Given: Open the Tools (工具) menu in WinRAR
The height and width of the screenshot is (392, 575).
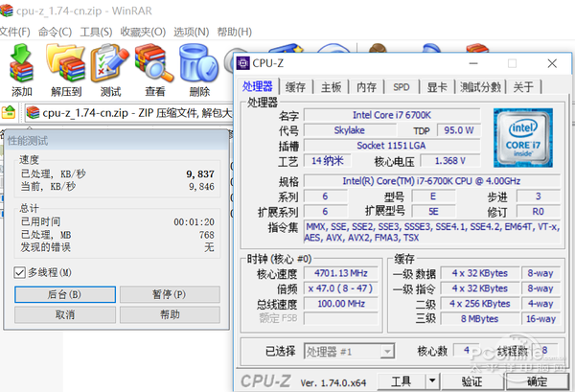Looking at the screenshot, I should [x=96, y=32].
